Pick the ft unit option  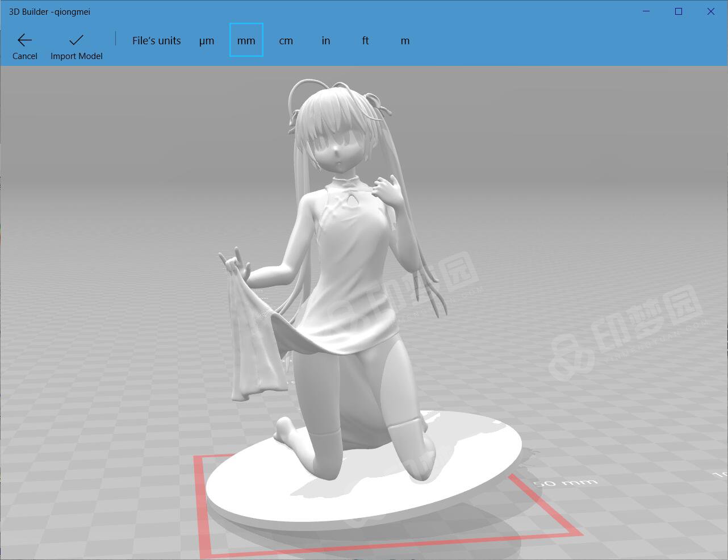click(365, 41)
